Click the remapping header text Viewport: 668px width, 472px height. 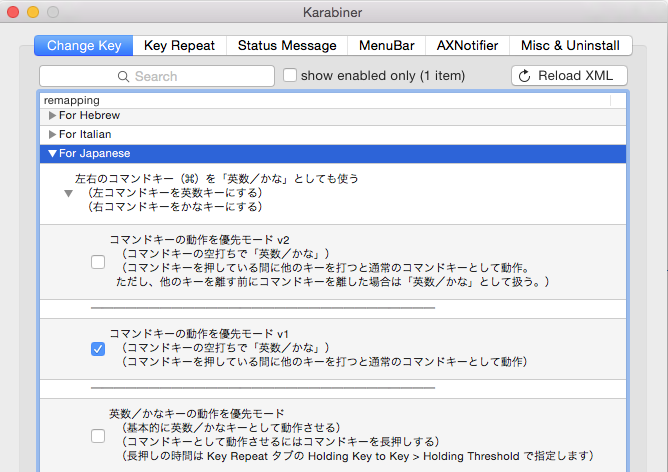[x=72, y=101]
